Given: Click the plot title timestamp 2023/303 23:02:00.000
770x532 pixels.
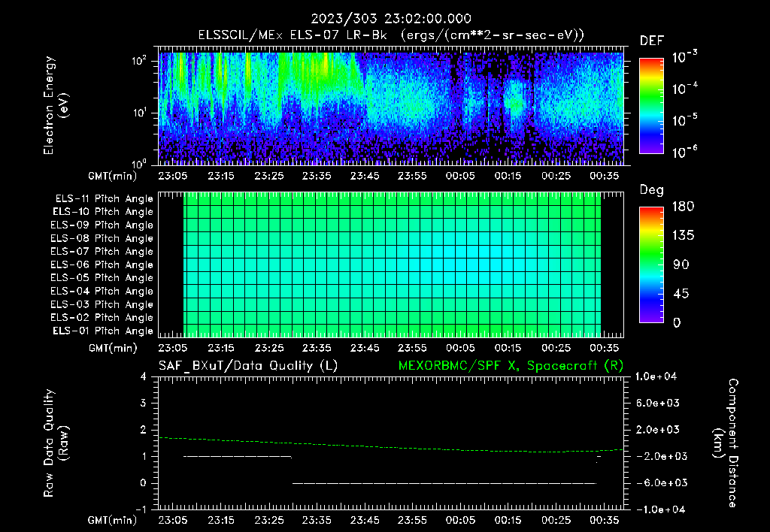Looking at the screenshot, I should 391,19.
